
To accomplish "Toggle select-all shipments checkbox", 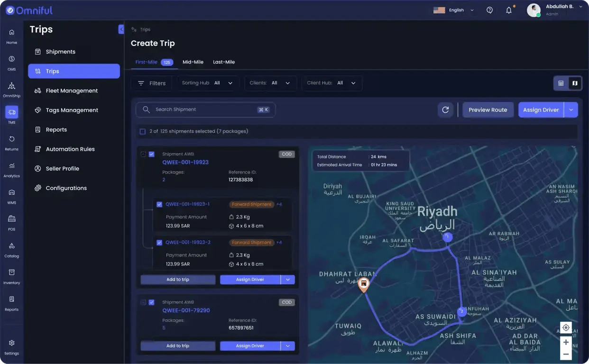I will pyautogui.click(x=143, y=131).
